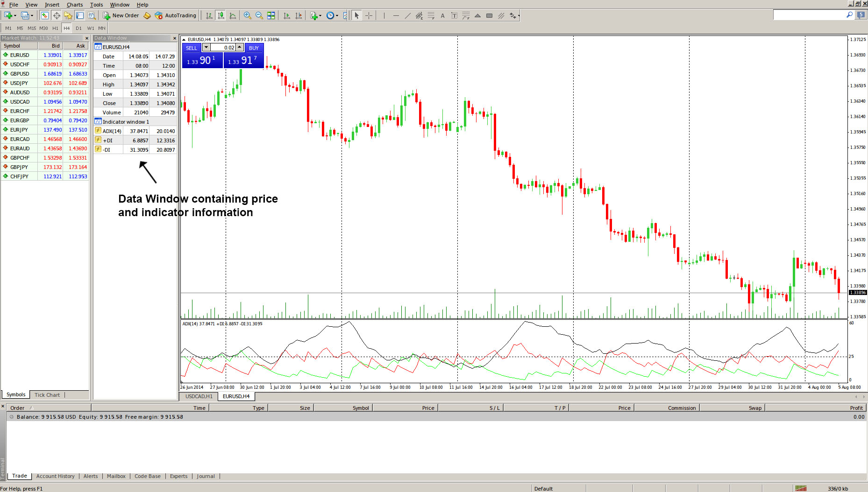This screenshot has height=492, width=868.
Task: Select GBPUSD row in Market Watch
Action: 20,74
